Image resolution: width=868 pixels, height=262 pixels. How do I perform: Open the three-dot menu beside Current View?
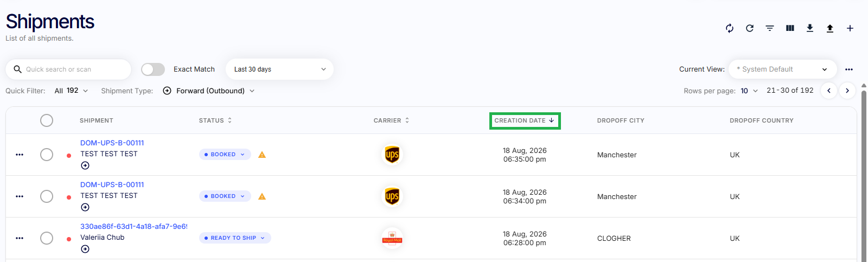[x=849, y=69]
